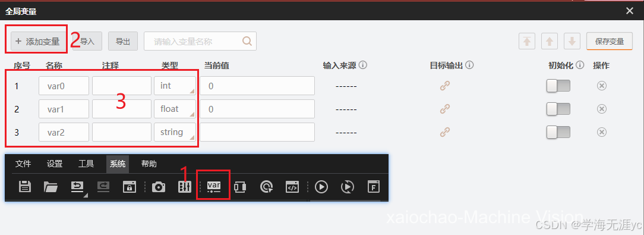Click the input source dashes for var2
The width and height of the screenshot is (644, 235).
(x=346, y=133)
